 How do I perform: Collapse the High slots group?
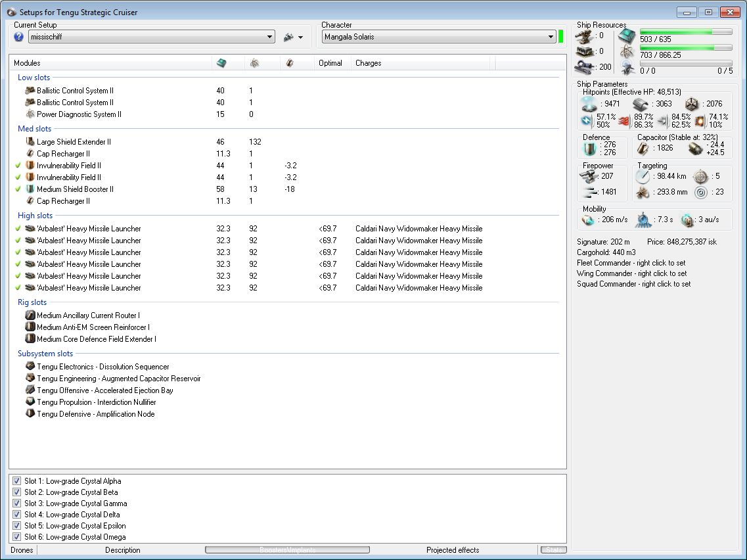click(35, 216)
